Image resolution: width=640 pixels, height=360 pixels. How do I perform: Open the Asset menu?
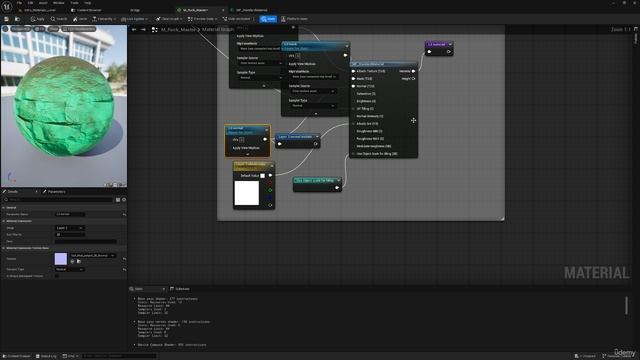point(43,3)
